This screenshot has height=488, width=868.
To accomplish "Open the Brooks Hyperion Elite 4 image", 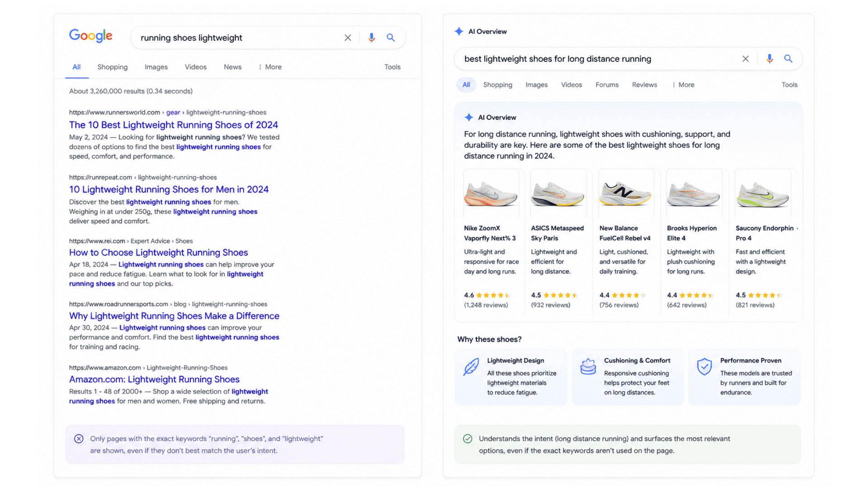I will coord(693,194).
